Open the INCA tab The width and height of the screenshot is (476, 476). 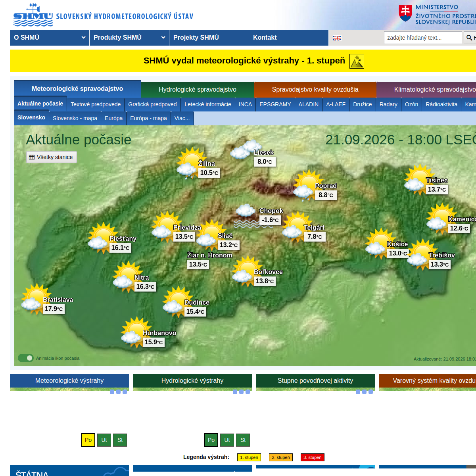(246, 104)
